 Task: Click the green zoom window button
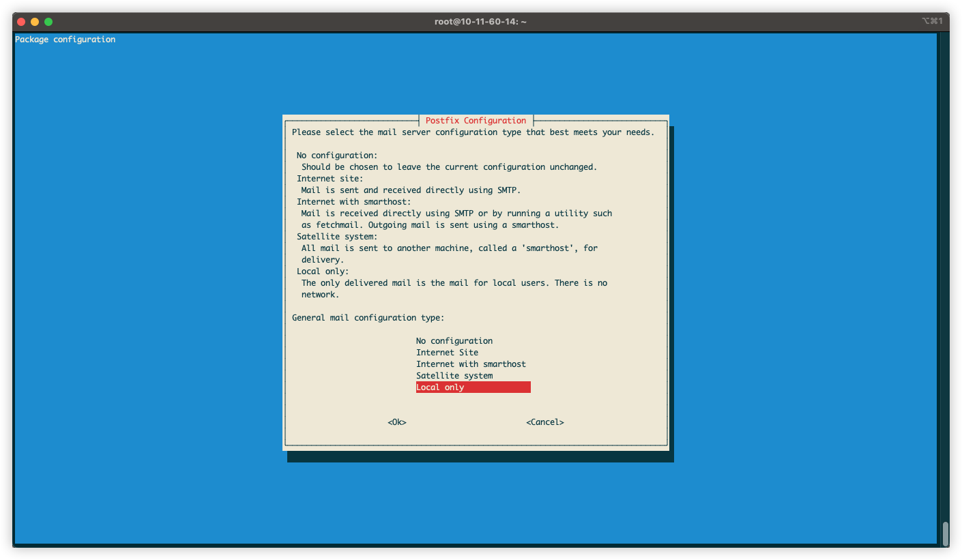click(x=48, y=22)
